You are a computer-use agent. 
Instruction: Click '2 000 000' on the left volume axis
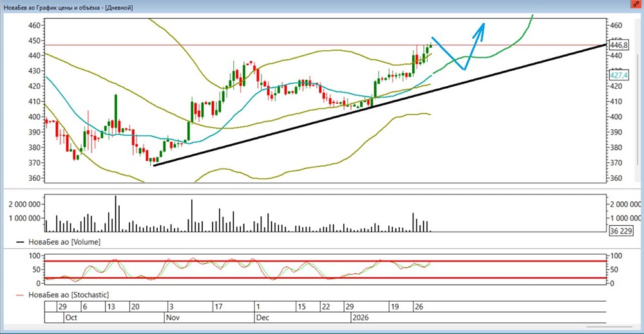[24, 205]
